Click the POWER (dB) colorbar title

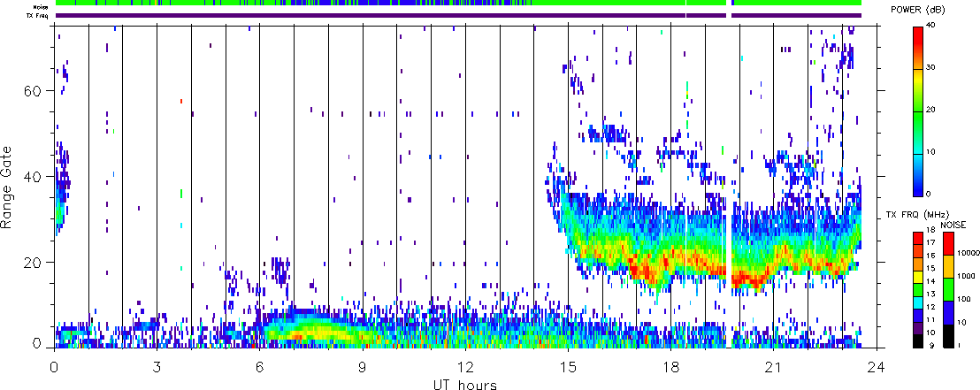click(918, 10)
